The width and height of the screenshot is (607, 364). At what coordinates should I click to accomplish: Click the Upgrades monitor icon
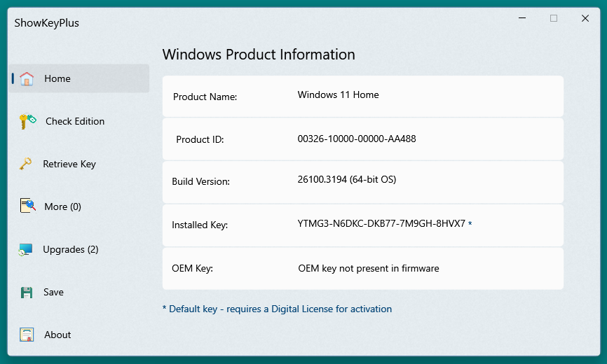(25, 250)
